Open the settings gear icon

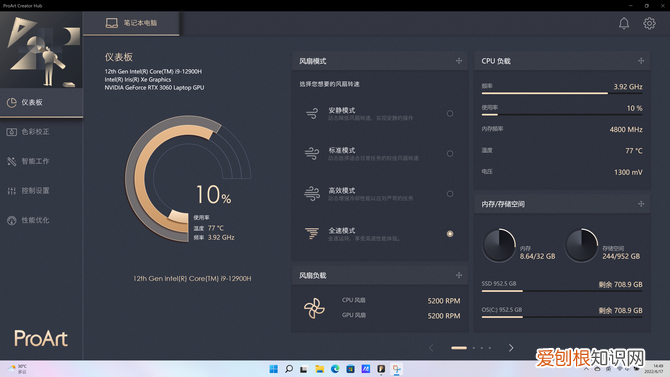click(x=649, y=23)
